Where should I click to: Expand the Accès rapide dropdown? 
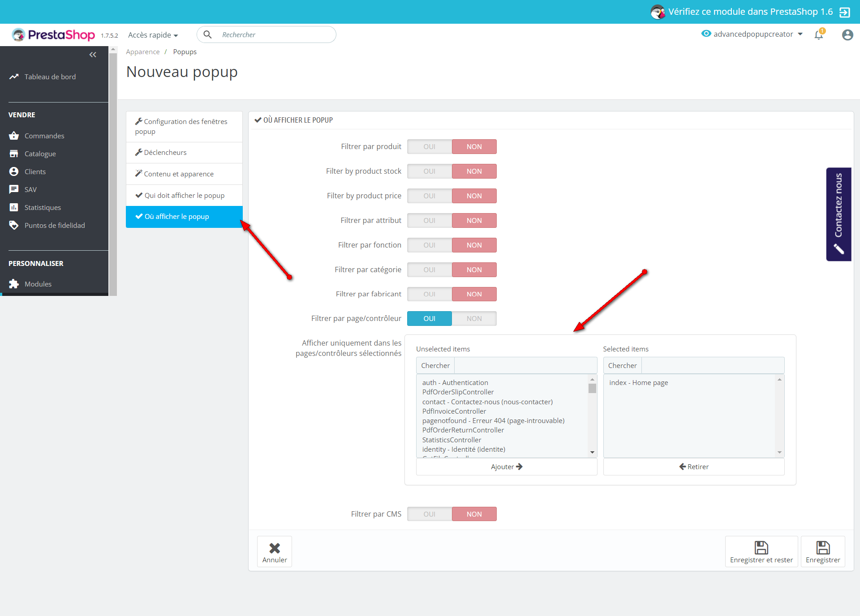coord(153,35)
